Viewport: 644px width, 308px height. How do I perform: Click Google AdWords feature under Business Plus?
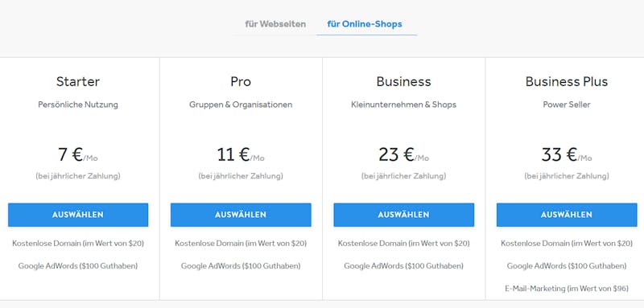567,265
